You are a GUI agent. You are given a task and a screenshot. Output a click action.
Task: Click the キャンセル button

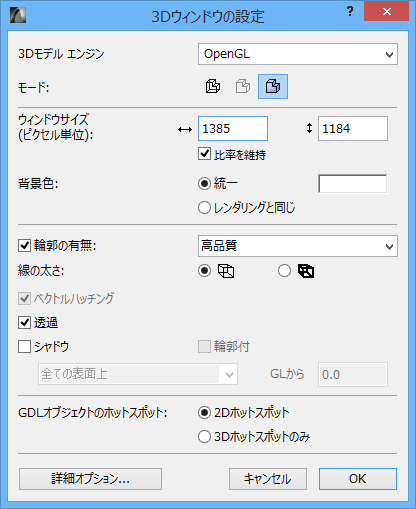coord(268,479)
